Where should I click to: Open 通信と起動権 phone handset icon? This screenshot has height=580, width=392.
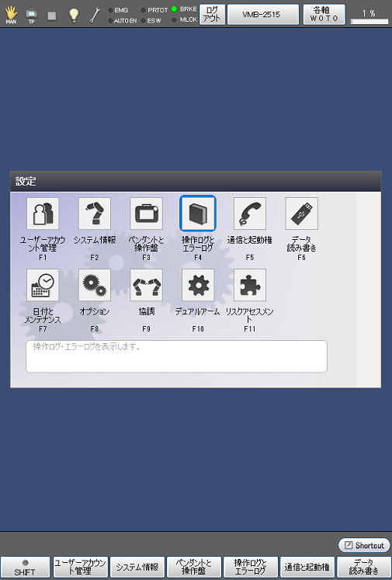(x=250, y=214)
